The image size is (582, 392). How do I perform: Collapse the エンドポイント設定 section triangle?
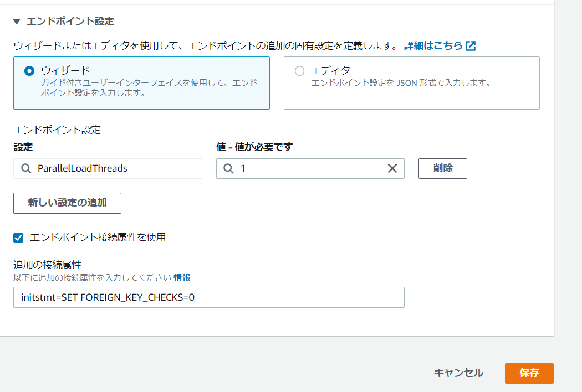(x=16, y=22)
